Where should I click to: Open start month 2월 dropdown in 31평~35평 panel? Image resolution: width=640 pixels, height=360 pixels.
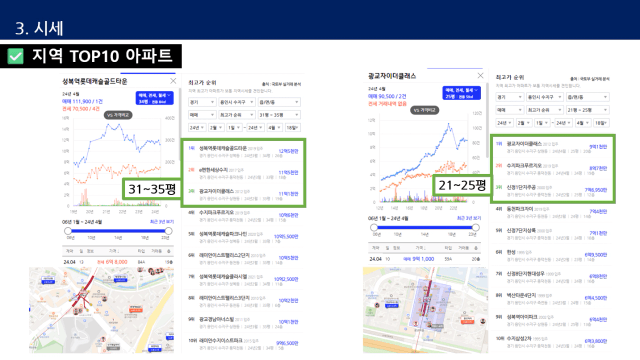[216, 128]
